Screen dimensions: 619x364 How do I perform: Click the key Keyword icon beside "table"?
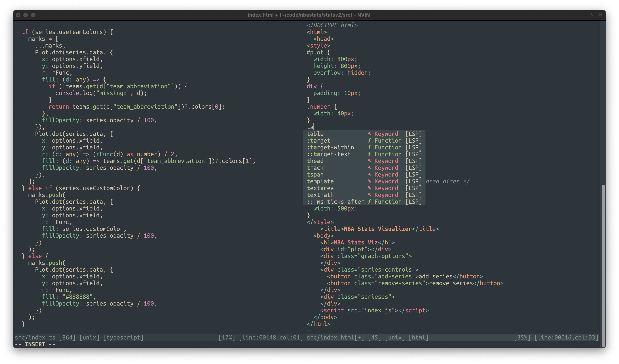370,134
